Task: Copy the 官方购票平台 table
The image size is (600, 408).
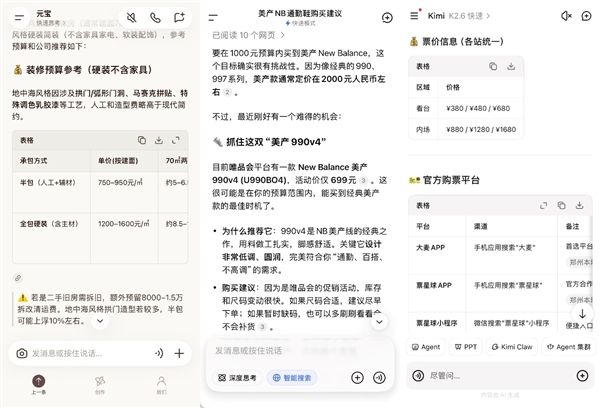Action: (561, 206)
